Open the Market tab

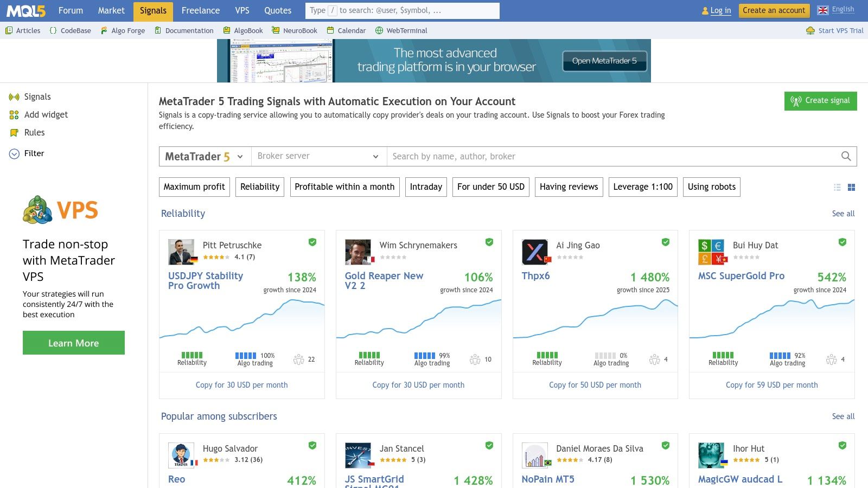tap(111, 11)
